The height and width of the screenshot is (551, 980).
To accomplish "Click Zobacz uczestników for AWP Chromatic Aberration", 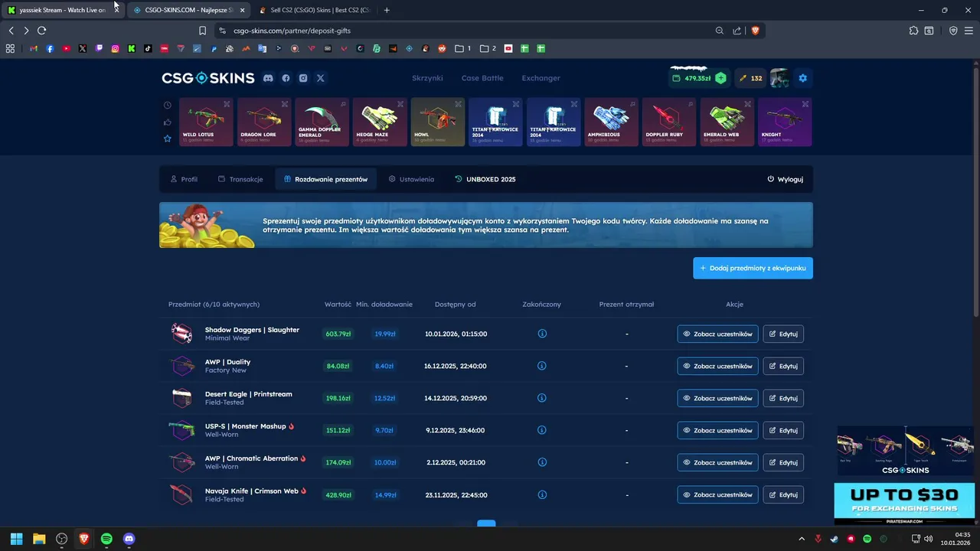I will tap(717, 462).
